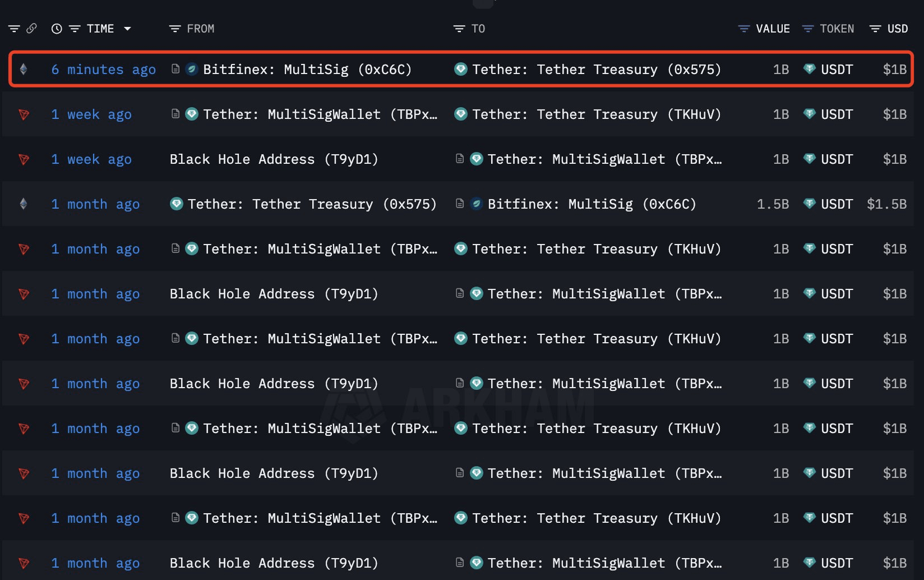Click Tron icon in first 1 week ago row
This screenshot has height=580, width=924.
point(24,114)
